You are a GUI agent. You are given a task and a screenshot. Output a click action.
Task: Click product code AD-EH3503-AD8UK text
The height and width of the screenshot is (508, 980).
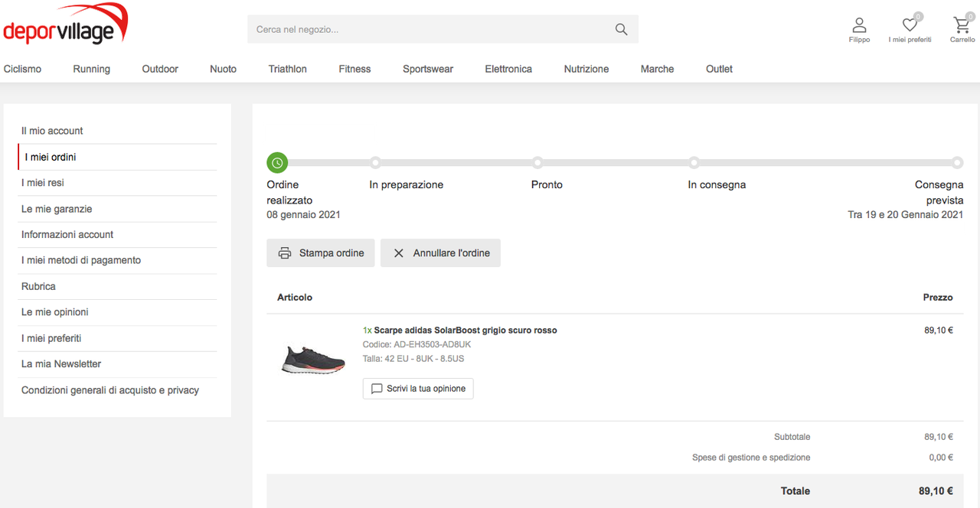pos(433,345)
